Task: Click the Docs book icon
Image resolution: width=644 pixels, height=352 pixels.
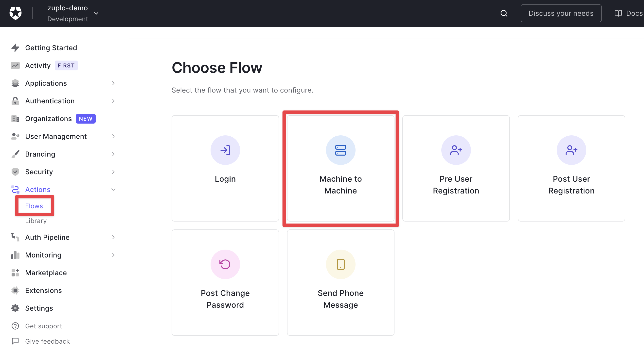Action: coord(618,13)
